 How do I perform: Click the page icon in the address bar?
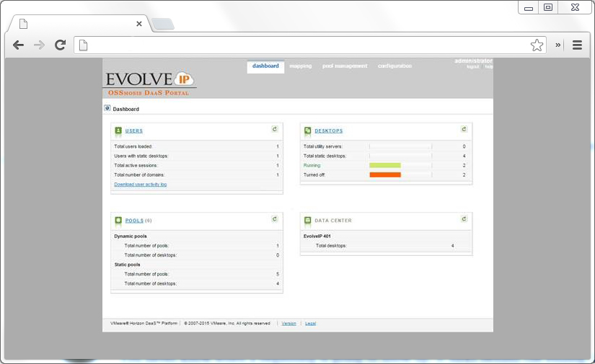(83, 45)
